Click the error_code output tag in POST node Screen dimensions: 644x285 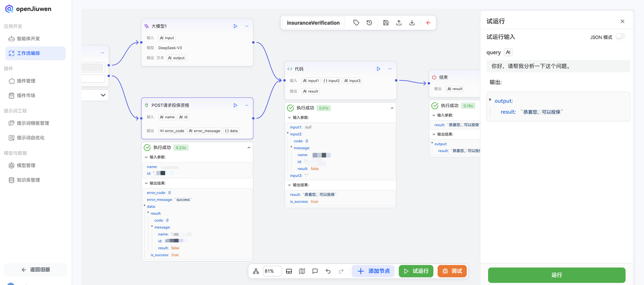[x=172, y=131]
